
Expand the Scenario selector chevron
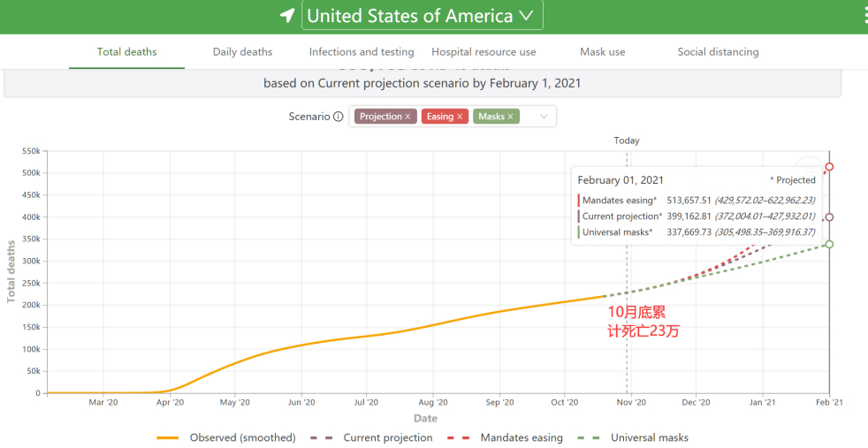(543, 117)
